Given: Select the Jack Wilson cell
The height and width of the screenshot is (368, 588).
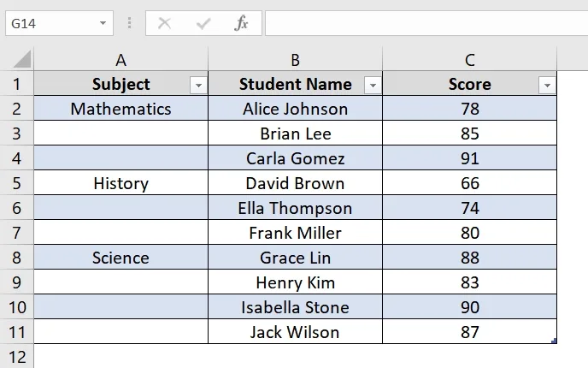Looking at the screenshot, I should tap(295, 331).
